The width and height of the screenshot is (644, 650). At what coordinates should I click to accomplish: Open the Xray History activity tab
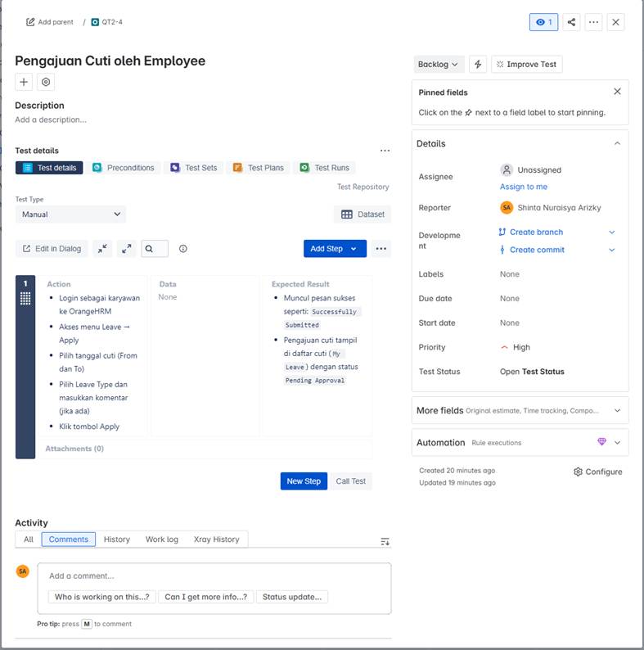click(x=216, y=539)
